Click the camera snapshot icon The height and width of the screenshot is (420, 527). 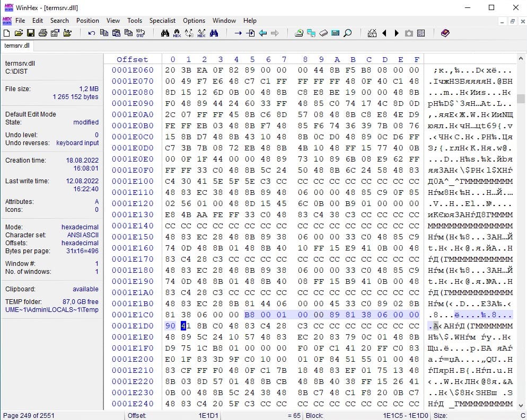point(409,33)
